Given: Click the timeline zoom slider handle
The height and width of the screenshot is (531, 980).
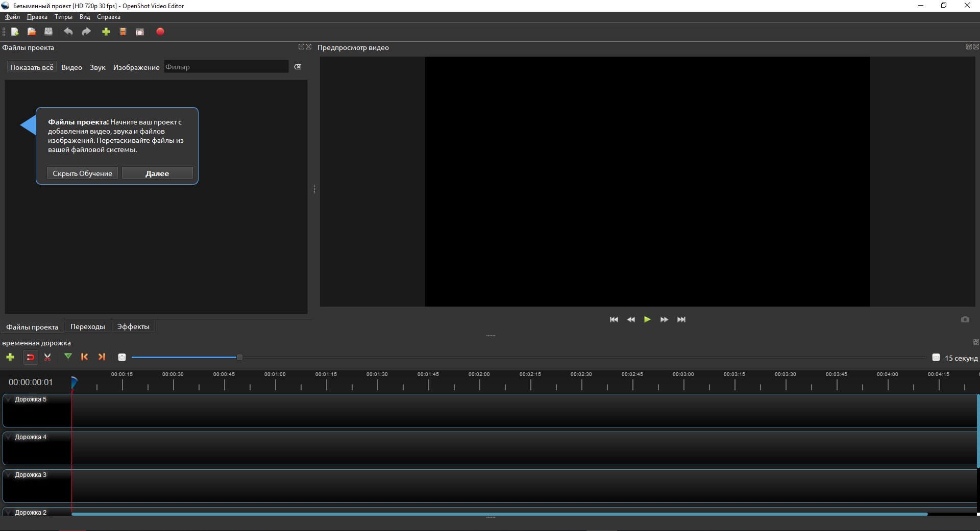Looking at the screenshot, I should (239, 358).
